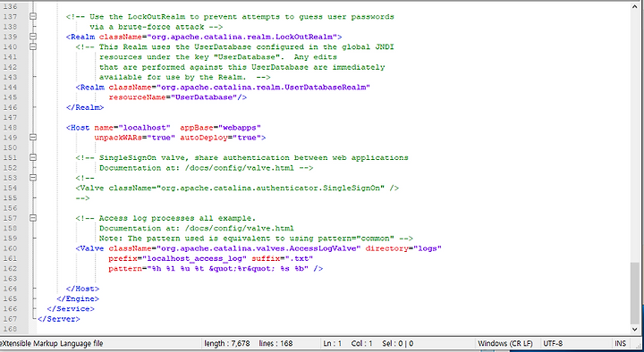The image size is (644, 352).
Task: Click the closing '</Service>' tag
Action: pos(71,308)
